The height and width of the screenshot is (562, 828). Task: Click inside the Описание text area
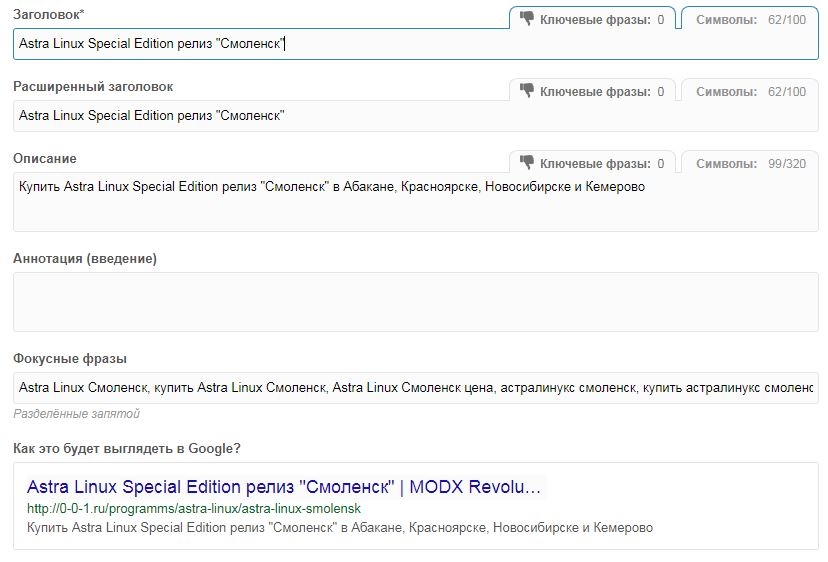coord(416,202)
